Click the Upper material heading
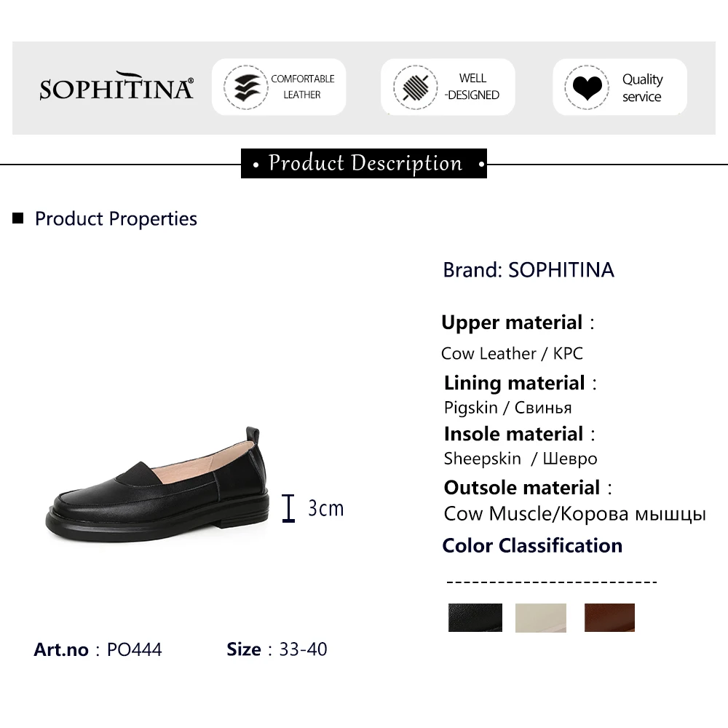 513,323
